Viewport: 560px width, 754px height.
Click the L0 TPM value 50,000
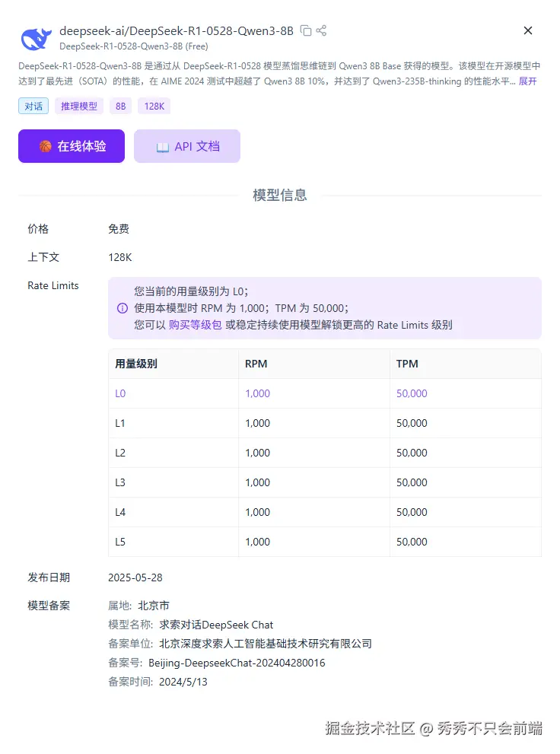coord(412,394)
